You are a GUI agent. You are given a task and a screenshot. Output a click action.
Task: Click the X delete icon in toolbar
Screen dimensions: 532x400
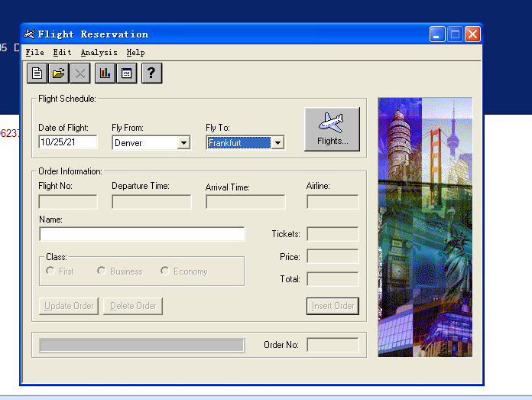click(80, 73)
